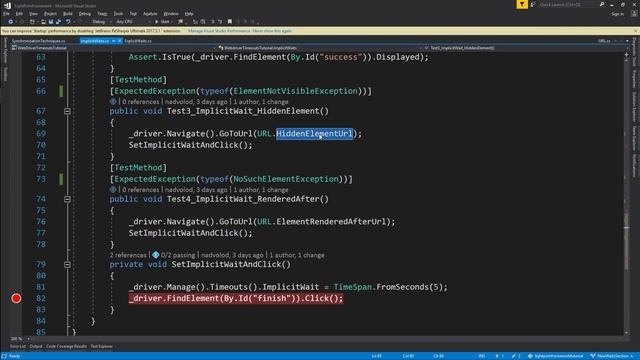
Task: Click the vertical scrollbar thumb
Action: pyautogui.click(x=627, y=241)
